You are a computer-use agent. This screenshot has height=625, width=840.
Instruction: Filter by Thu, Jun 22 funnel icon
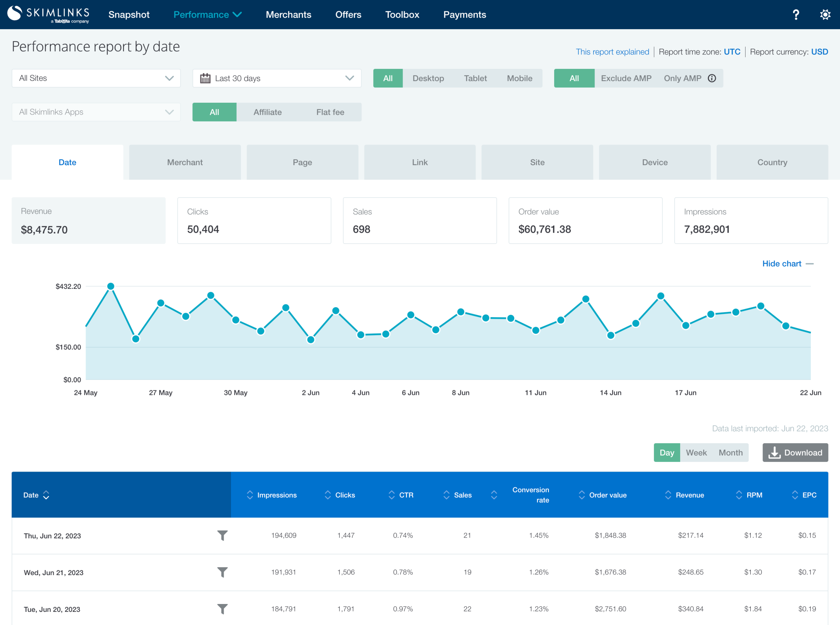click(222, 535)
